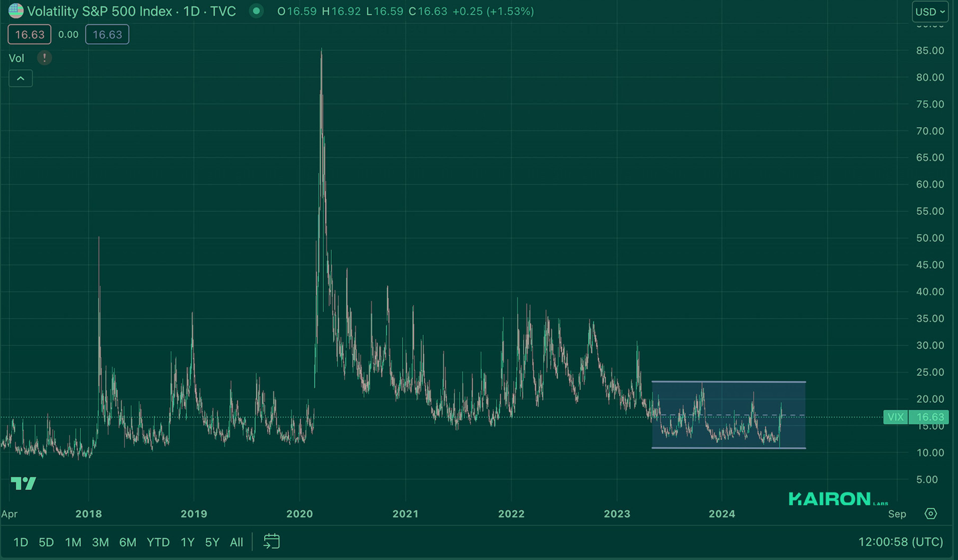Screen dimensions: 958x560
Task: Open the USD currency dropdown
Action: point(930,12)
